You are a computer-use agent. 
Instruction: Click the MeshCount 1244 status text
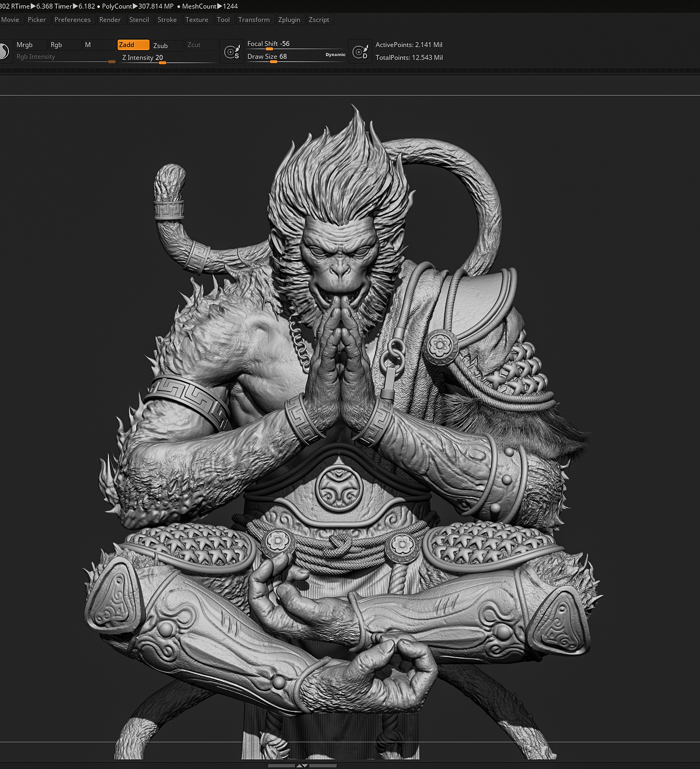210,6
